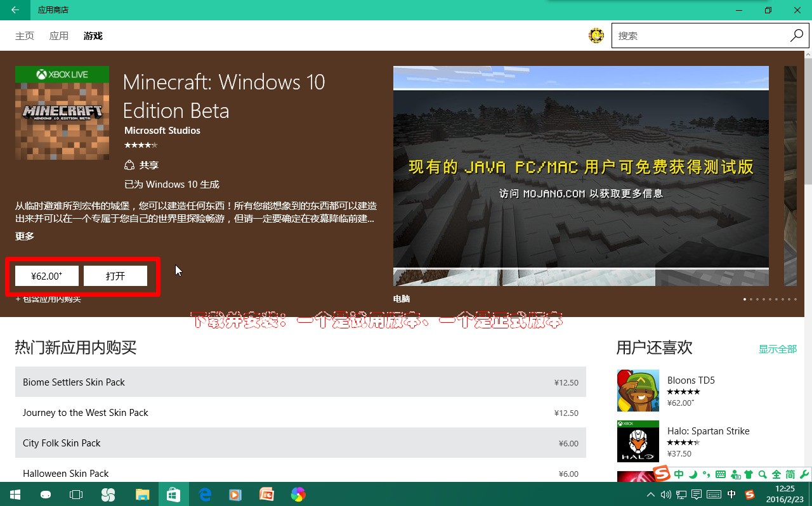Open Task View on the taskbar

coord(76,494)
